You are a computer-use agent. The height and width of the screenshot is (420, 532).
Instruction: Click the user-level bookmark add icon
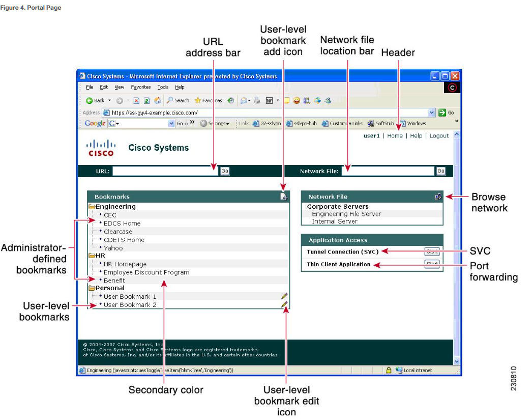click(x=284, y=196)
